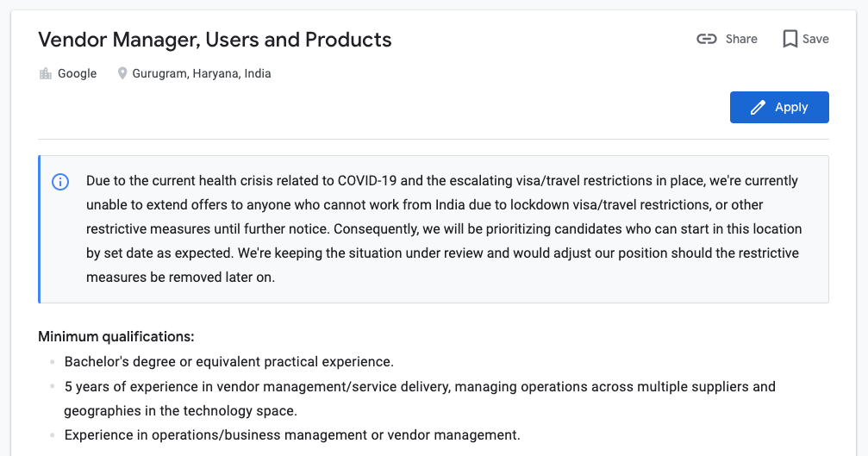Viewport: 868px width, 456px height.
Task: Click the Minimum qualifications heading
Action: (116, 336)
